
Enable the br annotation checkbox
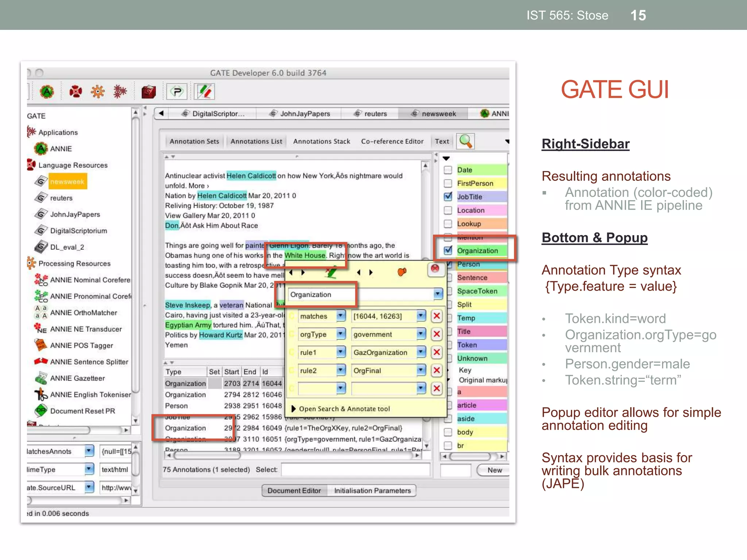click(448, 446)
